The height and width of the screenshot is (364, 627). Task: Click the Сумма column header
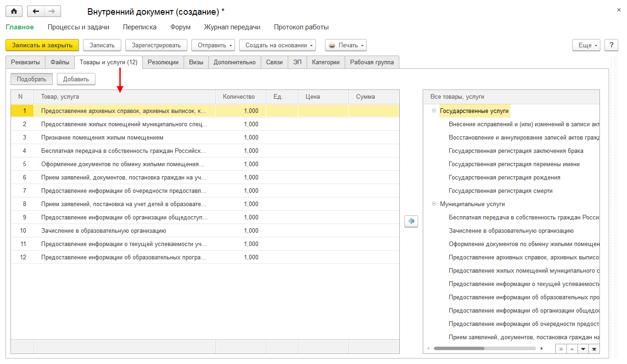click(374, 97)
